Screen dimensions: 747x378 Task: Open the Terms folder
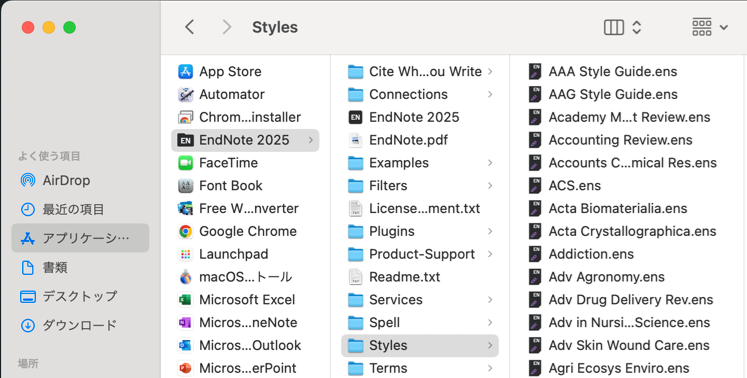click(420, 368)
